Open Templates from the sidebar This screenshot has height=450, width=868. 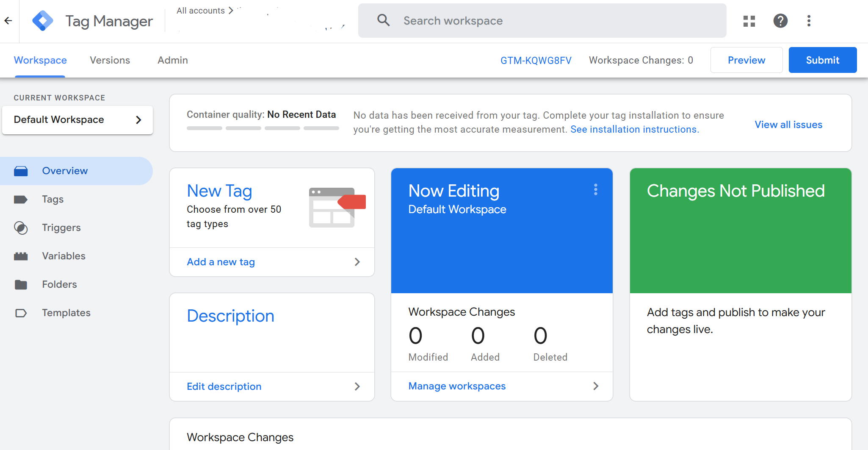tap(66, 313)
